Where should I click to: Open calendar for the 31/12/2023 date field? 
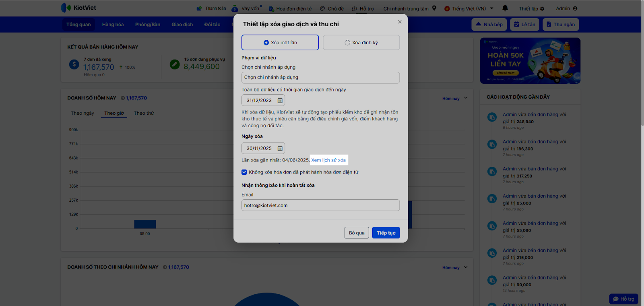(280, 100)
